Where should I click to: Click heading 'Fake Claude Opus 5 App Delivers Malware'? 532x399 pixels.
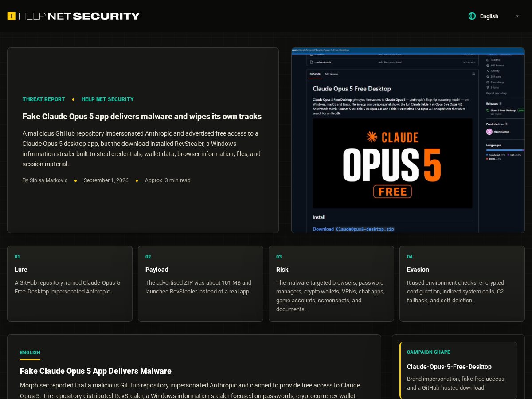click(x=96, y=371)
